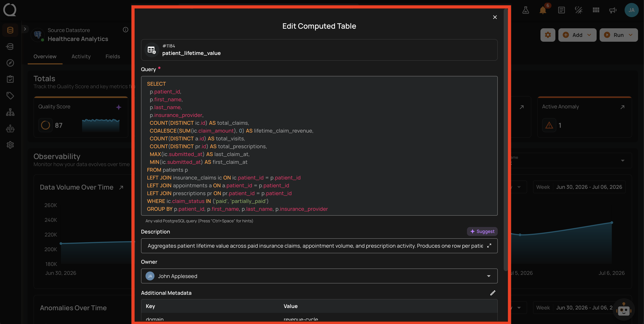The height and width of the screenshot is (324, 644).
Task: Expand description field with arrows icon
Action: (489, 246)
